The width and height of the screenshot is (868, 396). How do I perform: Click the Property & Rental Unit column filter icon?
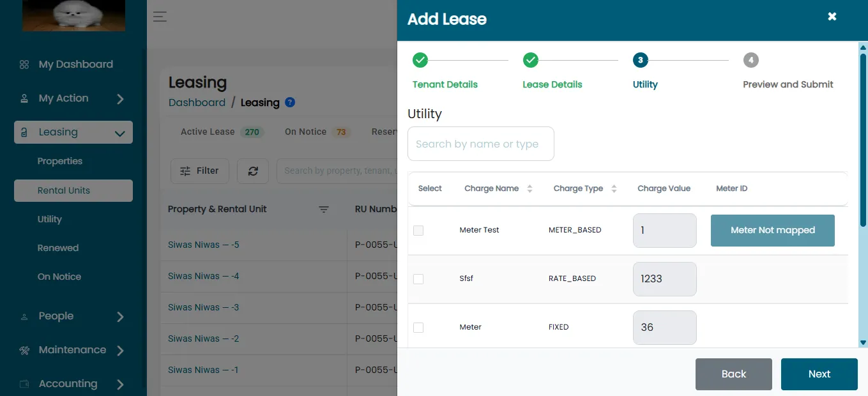[324, 209]
